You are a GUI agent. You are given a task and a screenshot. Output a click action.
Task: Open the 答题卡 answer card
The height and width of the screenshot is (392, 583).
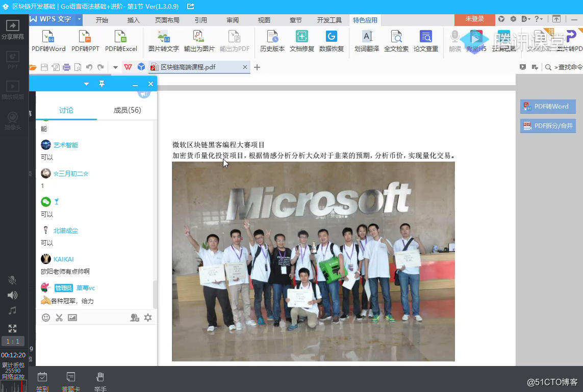pyautogui.click(x=71, y=382)
